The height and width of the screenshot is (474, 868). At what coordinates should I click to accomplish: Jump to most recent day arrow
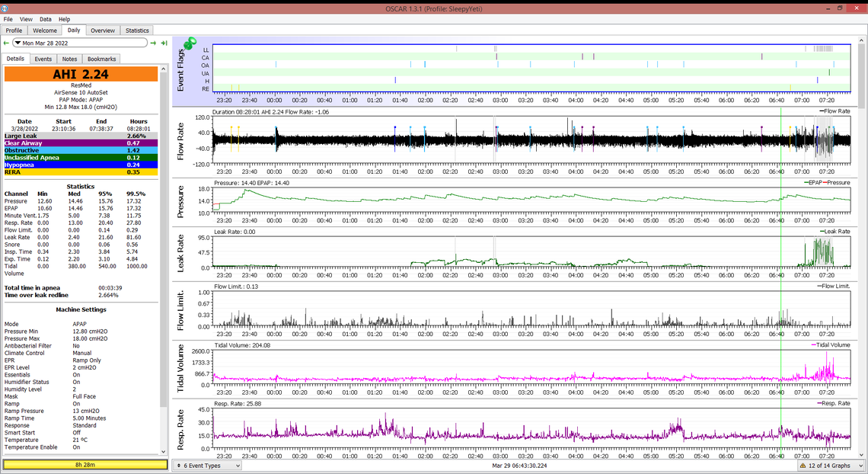[164, 43]
